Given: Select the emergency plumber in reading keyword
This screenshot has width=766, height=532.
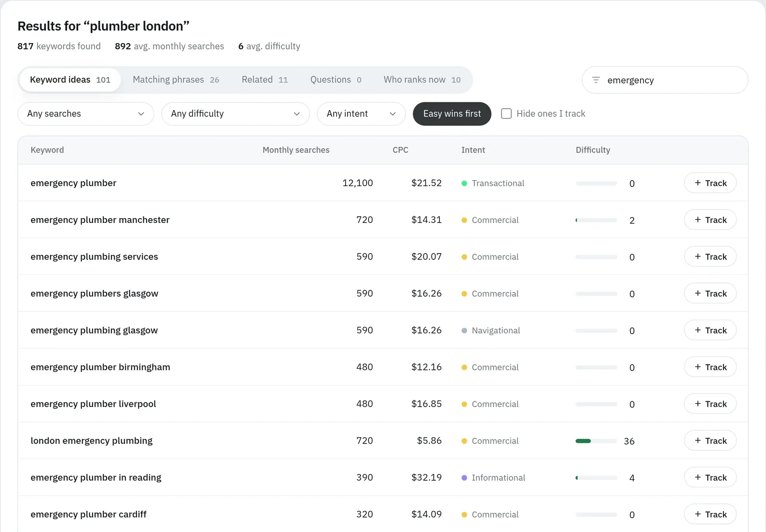Looking at the screenshot, I should pyautogui.click(x=96, y=478).
